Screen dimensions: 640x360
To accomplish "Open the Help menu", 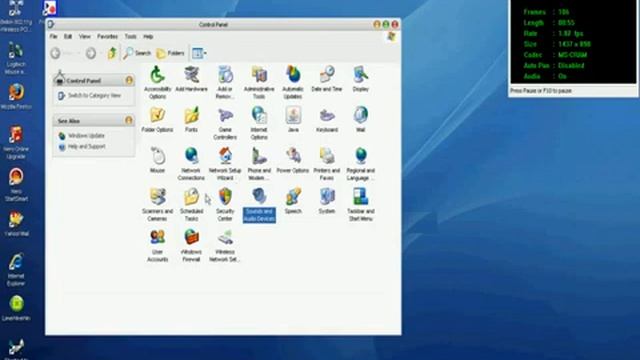I will (x=148, y=36).
